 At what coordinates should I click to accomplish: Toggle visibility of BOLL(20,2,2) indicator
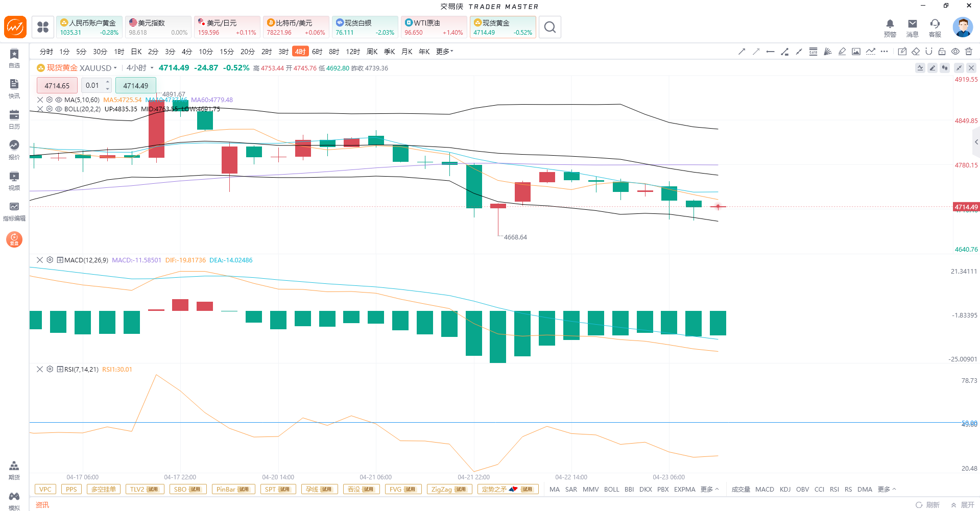[59, 109]
